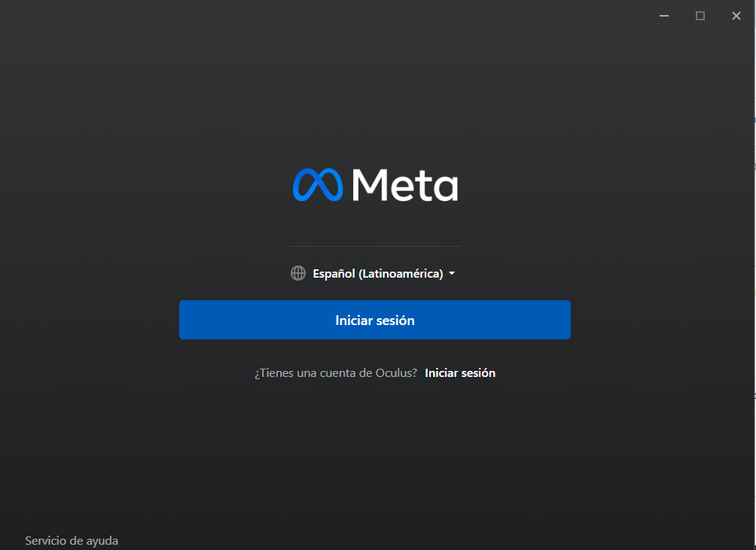
Task: Click the large blue Iniciar sesión button
Action: pyautogui.click(x=375, y=320)
